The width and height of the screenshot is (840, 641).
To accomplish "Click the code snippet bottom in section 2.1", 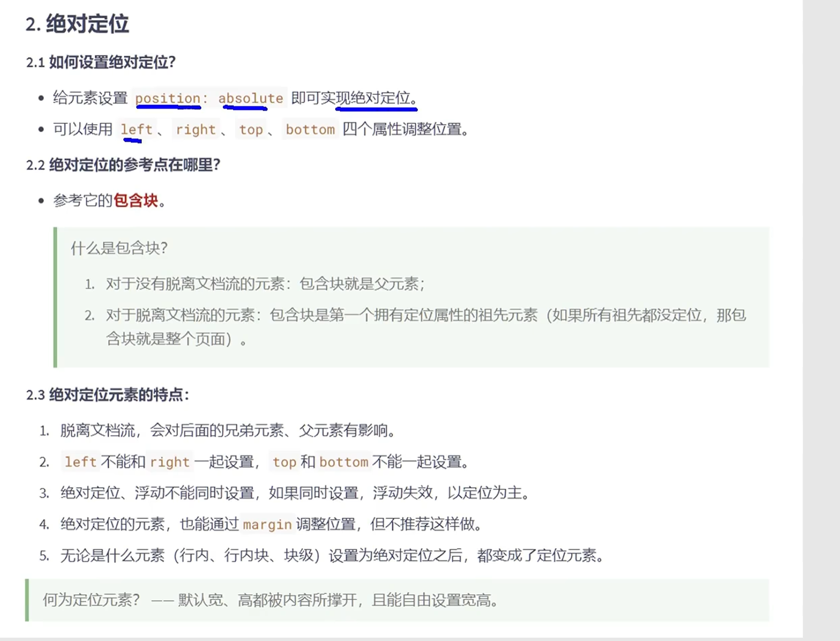I will pyautogui.click(x=310, y=129).
